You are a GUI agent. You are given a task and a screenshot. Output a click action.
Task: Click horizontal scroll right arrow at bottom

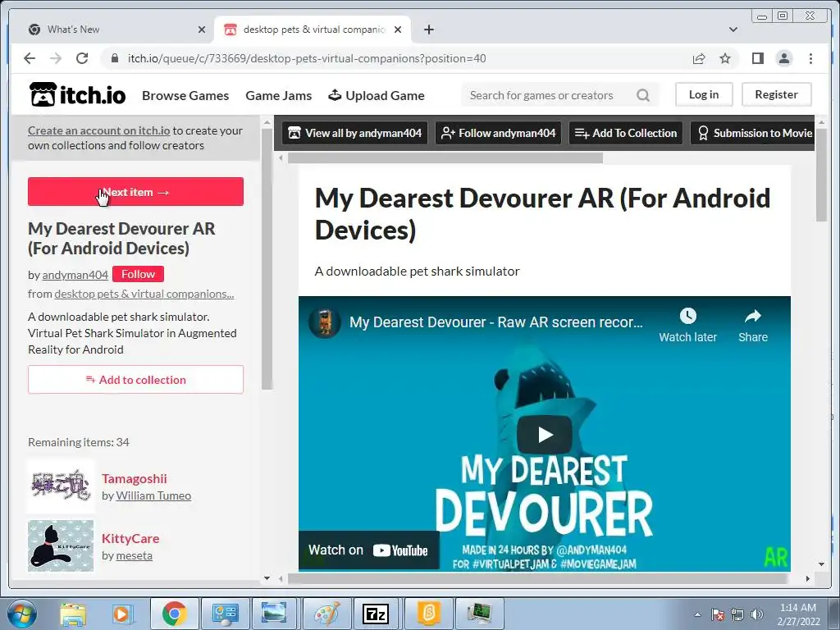pyautogui.click(x=807, y=578)
